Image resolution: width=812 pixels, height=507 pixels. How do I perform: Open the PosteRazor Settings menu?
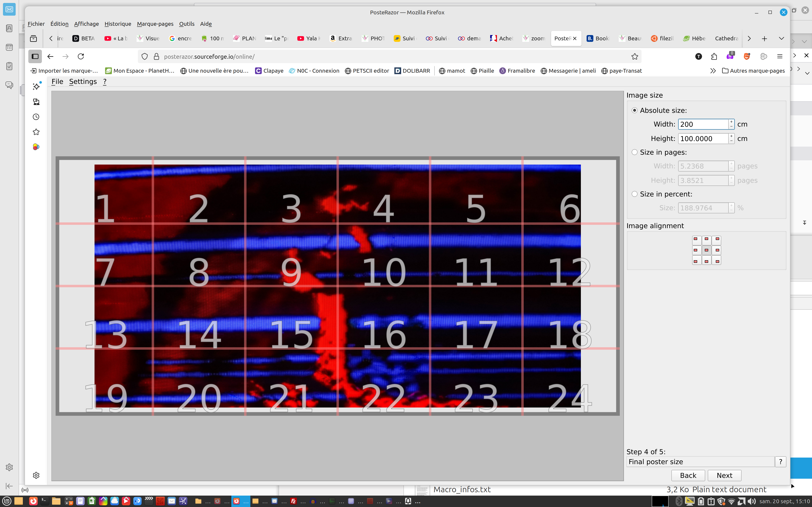point(82,82)
